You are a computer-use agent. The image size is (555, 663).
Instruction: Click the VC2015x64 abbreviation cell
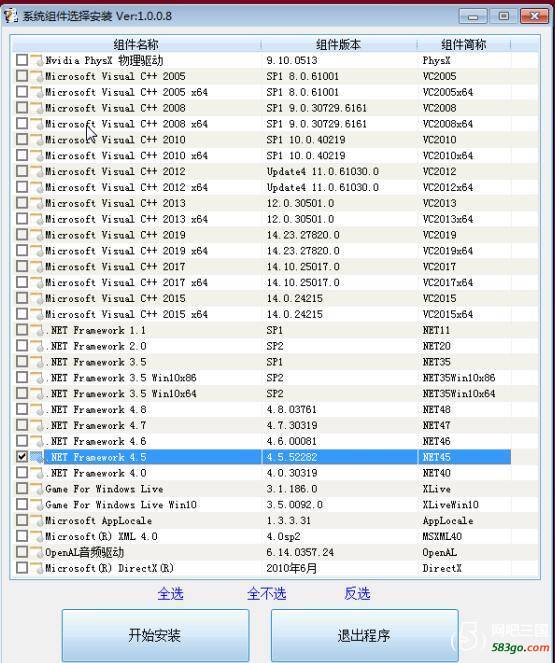(x=448, y=314)
